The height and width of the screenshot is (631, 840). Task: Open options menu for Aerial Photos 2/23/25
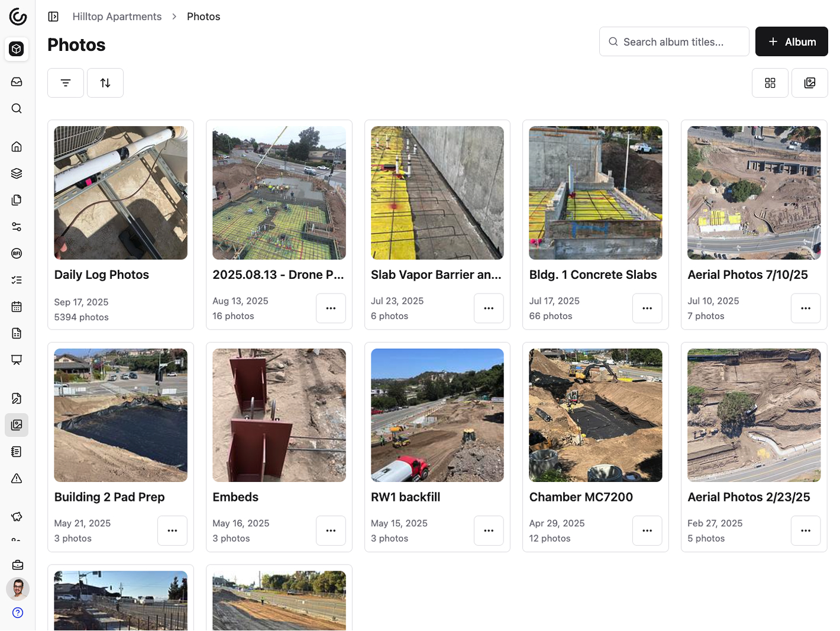(x=806, y=531)
